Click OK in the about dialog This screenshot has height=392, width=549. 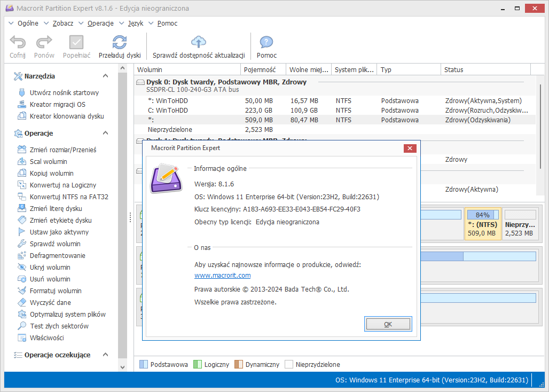tap(388, 324)
